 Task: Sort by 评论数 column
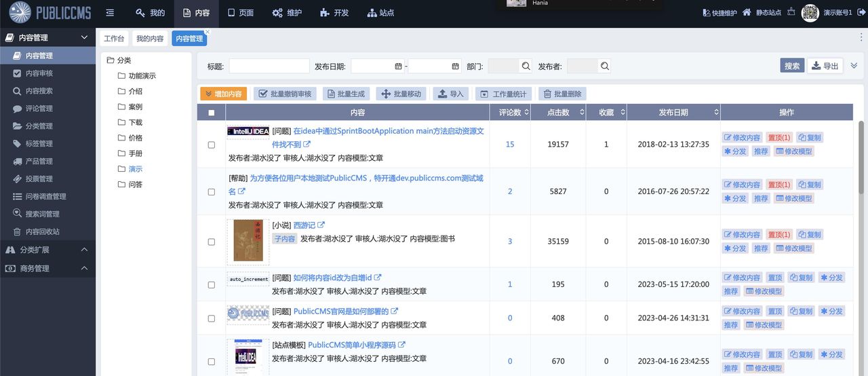(x=510, y=113)
